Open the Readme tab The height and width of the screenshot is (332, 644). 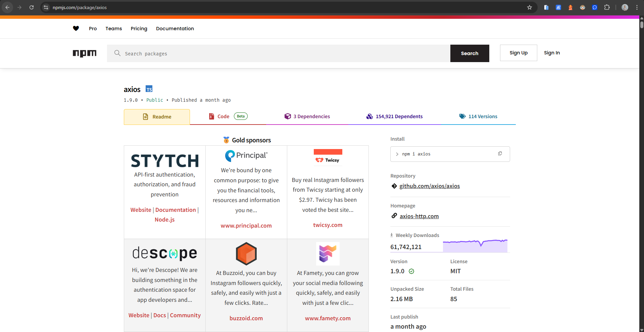coord(157,117)
